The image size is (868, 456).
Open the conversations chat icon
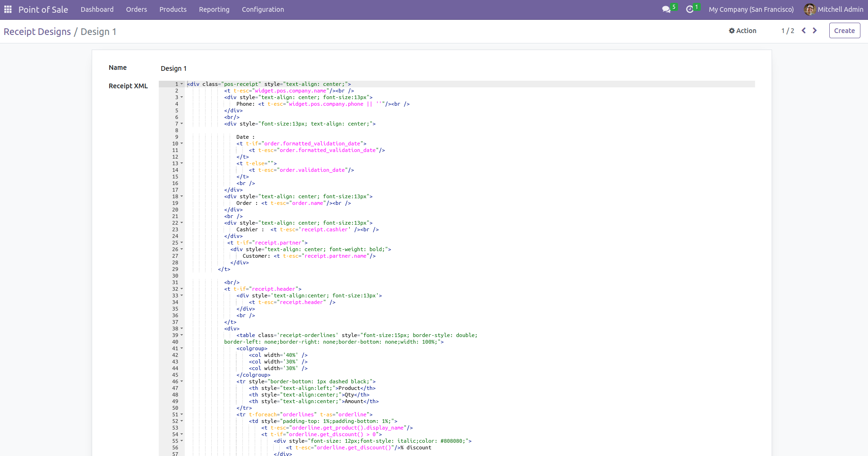click(x=666, y=9)
